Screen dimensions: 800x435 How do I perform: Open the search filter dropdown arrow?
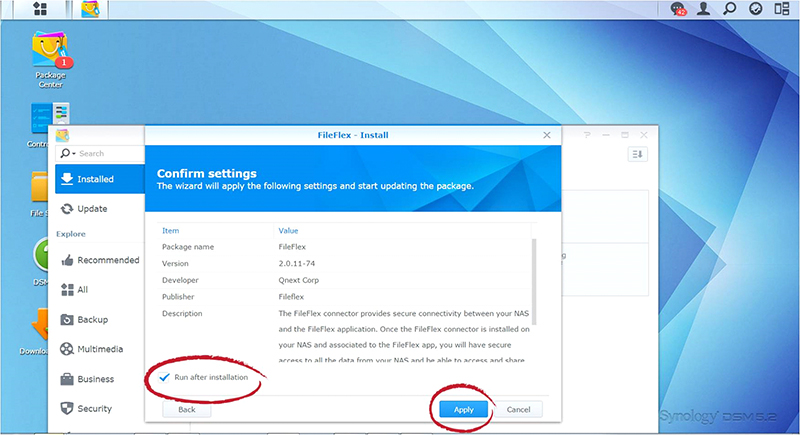[74, 153]
